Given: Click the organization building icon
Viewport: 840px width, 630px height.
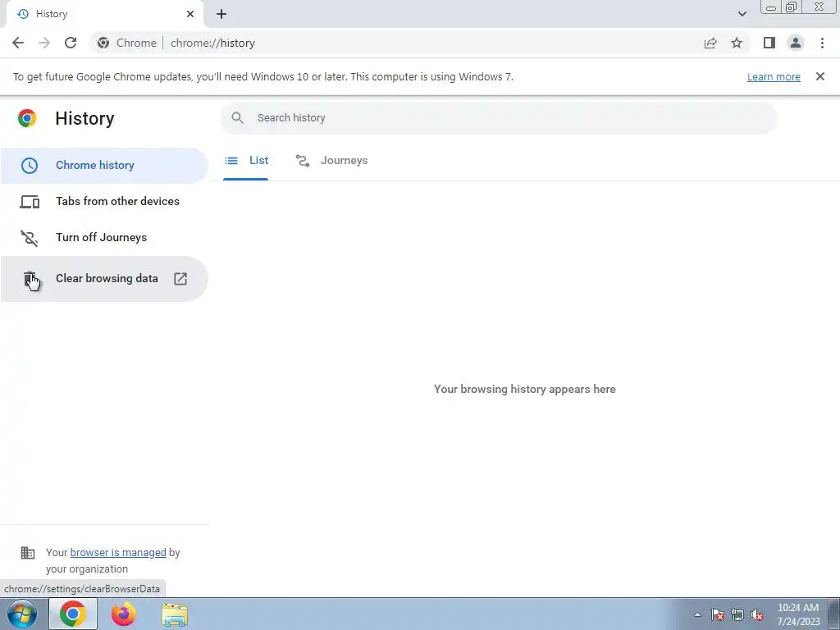Looking at the screenshot, I should click(x=28, y=553).
